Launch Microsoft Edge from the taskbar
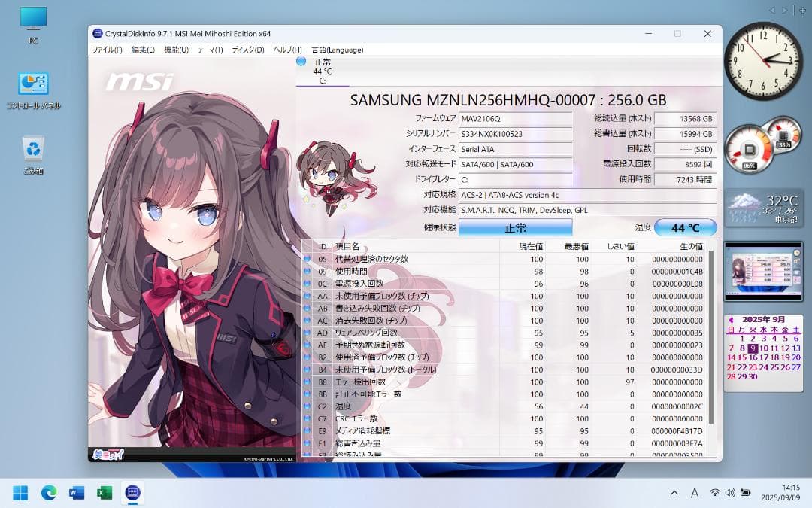 [47, 493]
